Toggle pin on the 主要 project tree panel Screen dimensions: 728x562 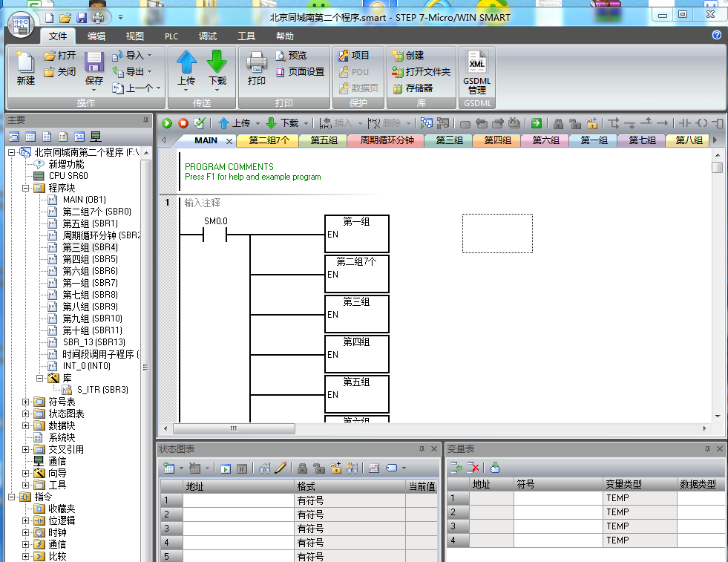tap(145, 120)
